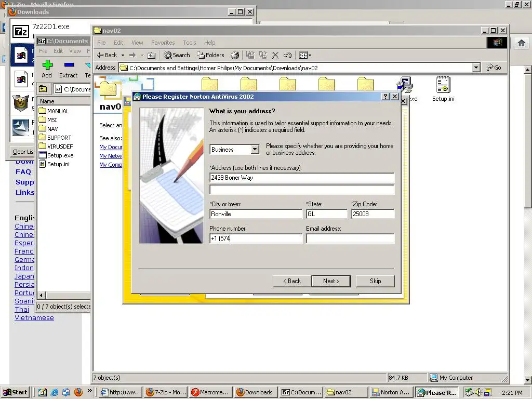532x399 pixels.
Task: Click first Address line field
Action: pyautogui.click(x=302, y=178)
